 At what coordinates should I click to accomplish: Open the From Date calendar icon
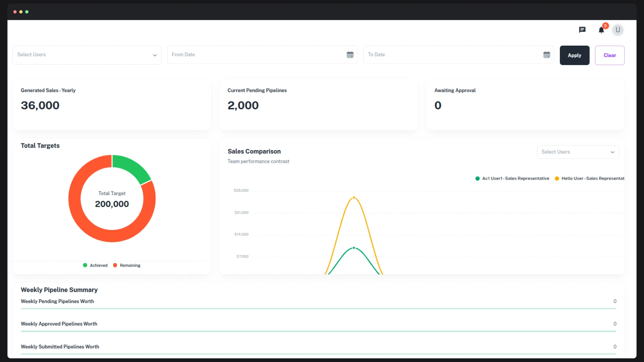350,55
